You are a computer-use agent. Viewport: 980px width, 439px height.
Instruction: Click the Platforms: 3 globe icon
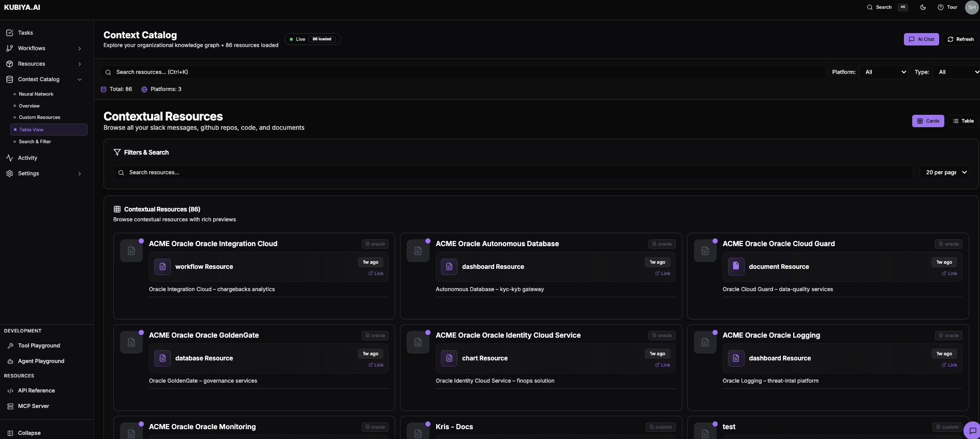(x=144, y=89)
